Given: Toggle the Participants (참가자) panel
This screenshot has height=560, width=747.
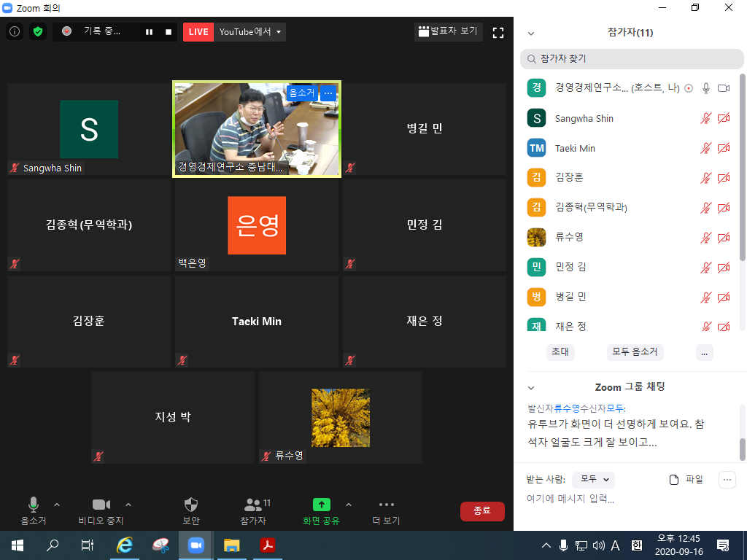Looking at the screenshot, I should coord(253,505).
